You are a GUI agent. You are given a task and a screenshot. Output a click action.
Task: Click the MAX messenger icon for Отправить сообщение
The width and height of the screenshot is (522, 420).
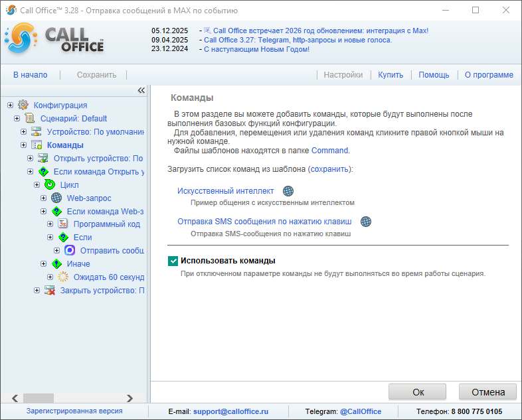tap(70, 251)
